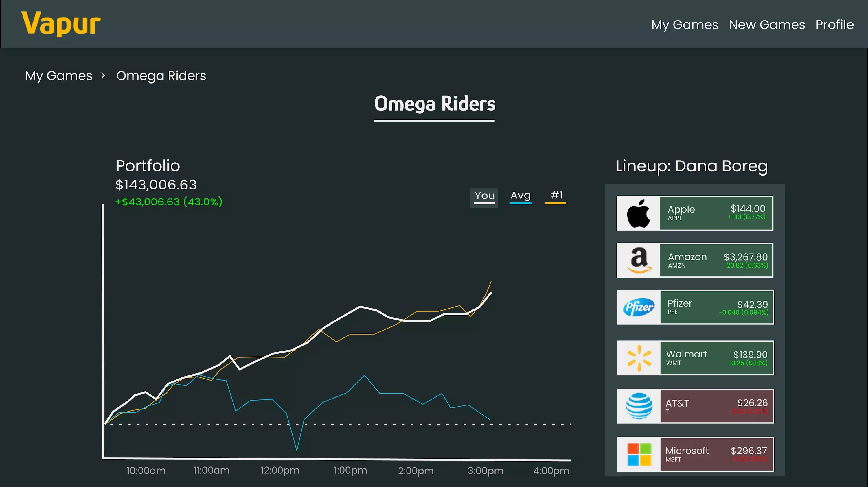868x487 pixels.
Task: Go home via the Vapur logo
Action: [61, 24]
